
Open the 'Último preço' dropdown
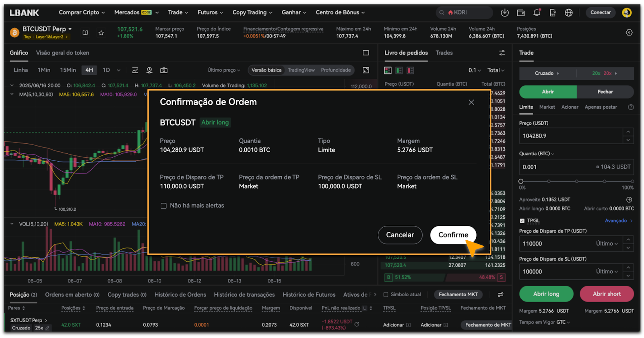coord(224,70)
